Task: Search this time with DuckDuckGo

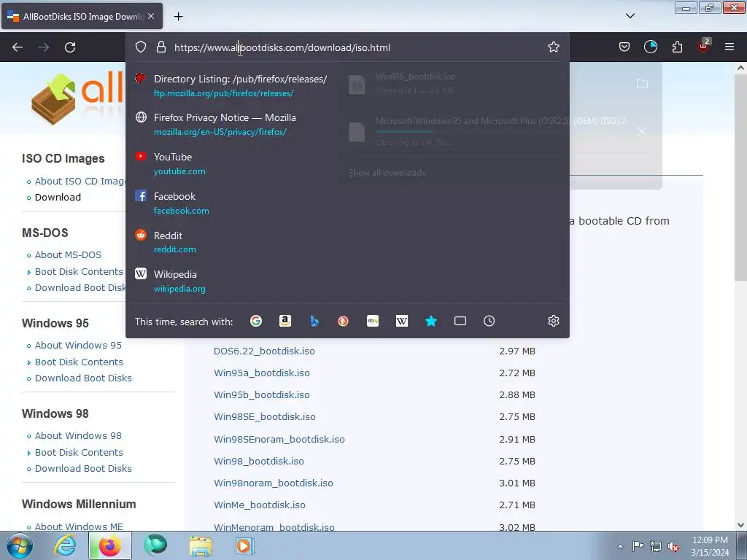Action: tap(343, 321)
